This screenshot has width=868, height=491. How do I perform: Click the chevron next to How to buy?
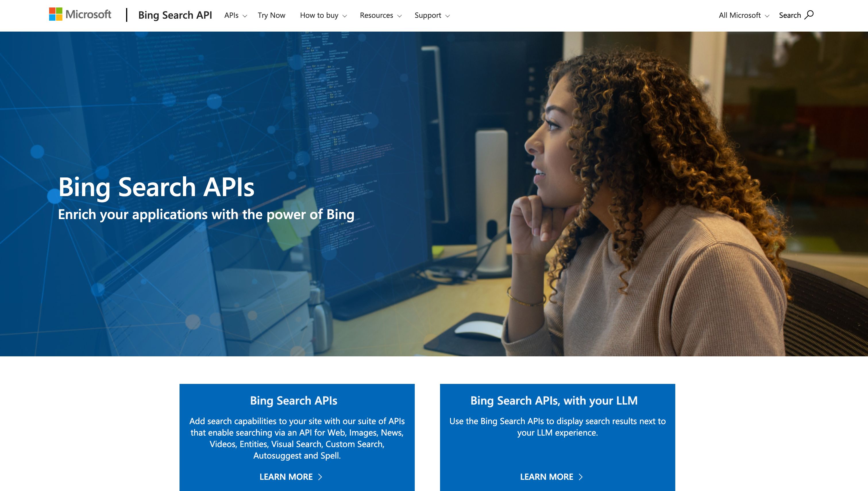click(345, 16)
